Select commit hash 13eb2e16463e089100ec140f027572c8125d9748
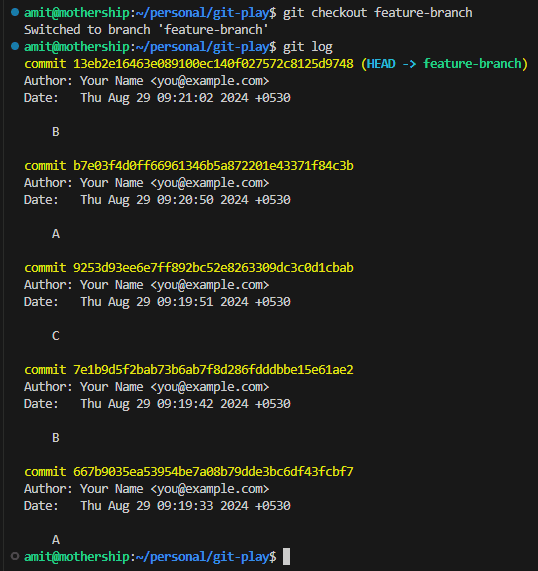The image size is (538, 571). click(x=213, y=64)
